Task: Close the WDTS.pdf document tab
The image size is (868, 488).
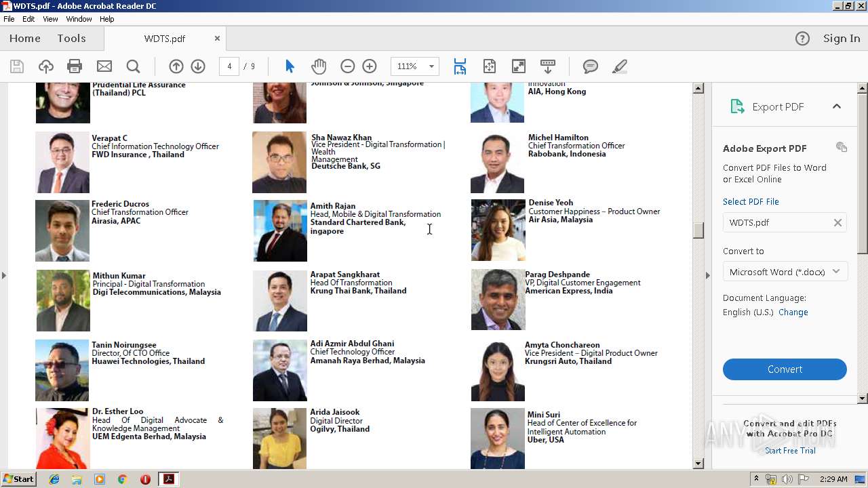Action: coord(217,39)
